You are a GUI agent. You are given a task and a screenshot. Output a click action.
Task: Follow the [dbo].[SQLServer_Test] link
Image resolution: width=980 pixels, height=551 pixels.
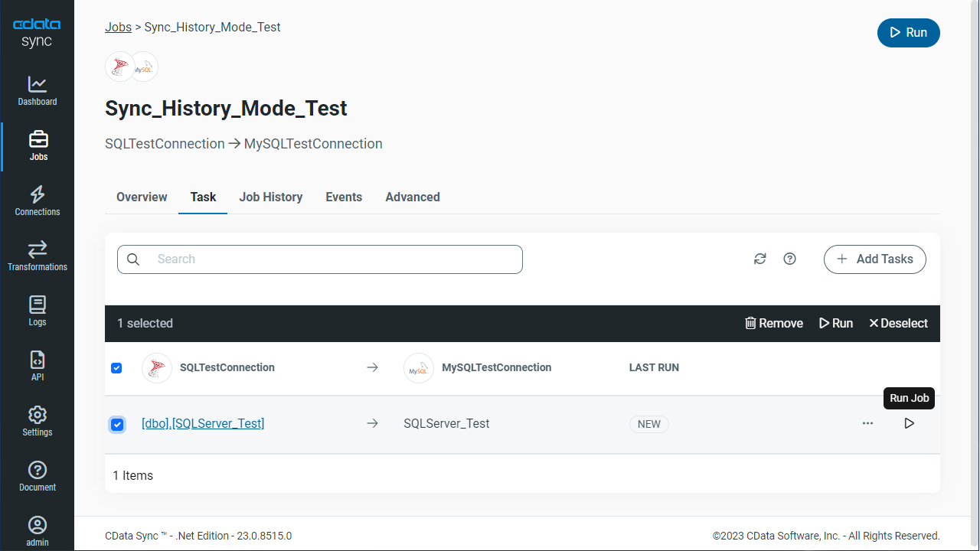tap(202, 423)
